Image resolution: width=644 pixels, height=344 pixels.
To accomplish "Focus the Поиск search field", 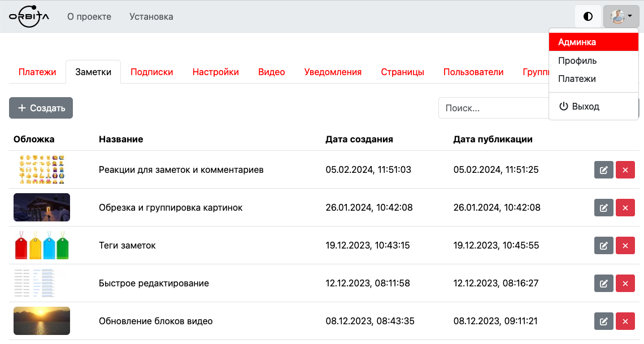I will point(493,108).
